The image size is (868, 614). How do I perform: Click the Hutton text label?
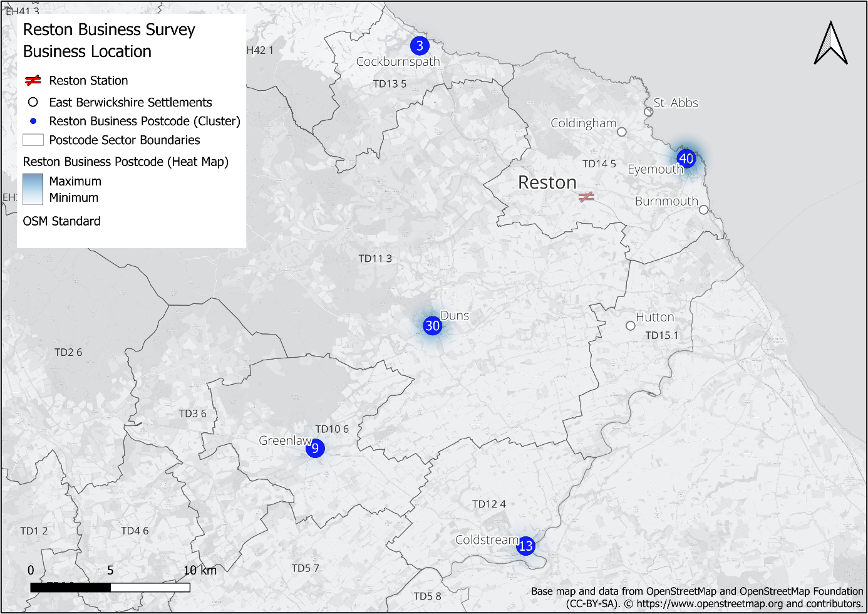(655, 317)
